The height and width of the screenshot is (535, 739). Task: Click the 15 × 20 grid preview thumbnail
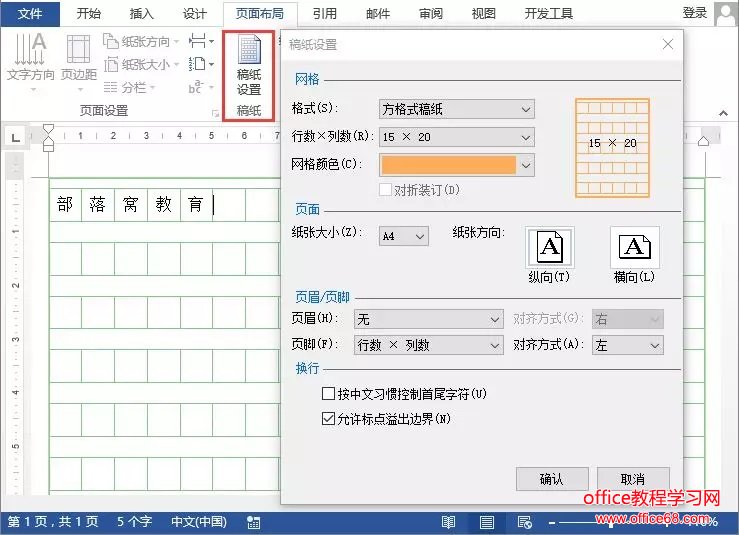tap(612, 148)
